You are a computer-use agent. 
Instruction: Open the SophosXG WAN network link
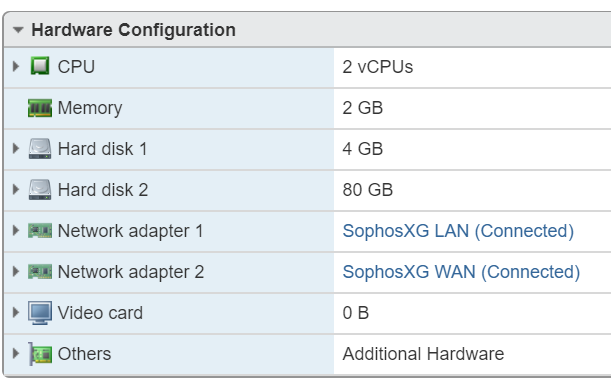point(461,272)
